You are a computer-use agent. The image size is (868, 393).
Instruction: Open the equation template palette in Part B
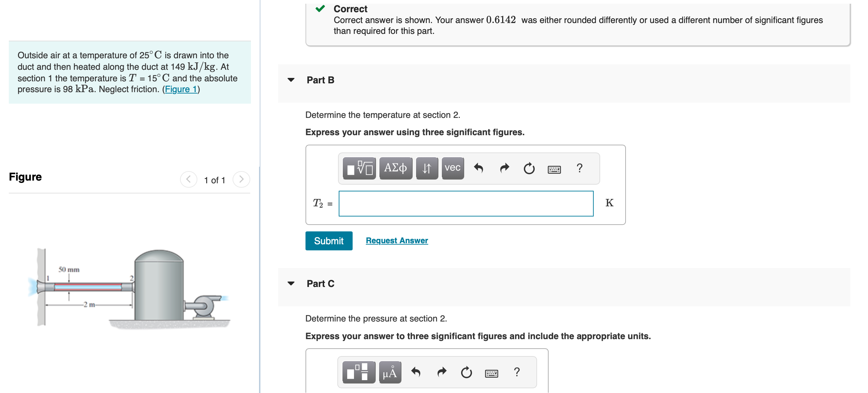click(x=358, y=168)
